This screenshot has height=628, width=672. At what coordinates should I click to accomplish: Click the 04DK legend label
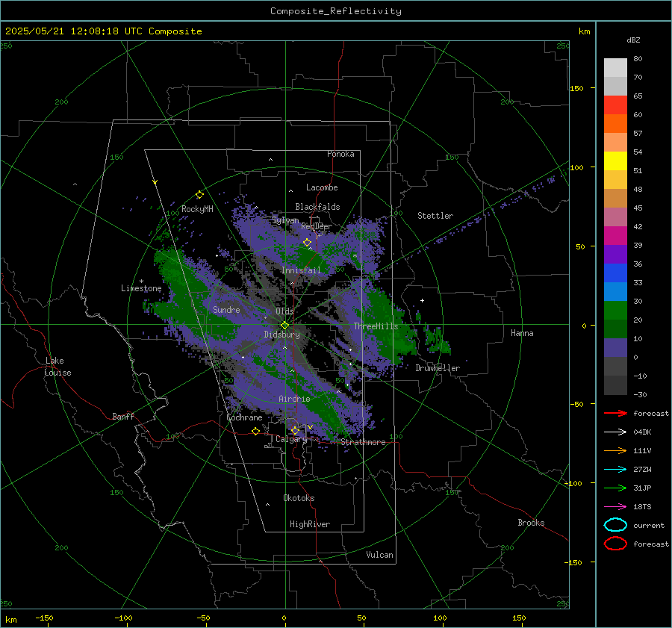click(x=642, y=432)
